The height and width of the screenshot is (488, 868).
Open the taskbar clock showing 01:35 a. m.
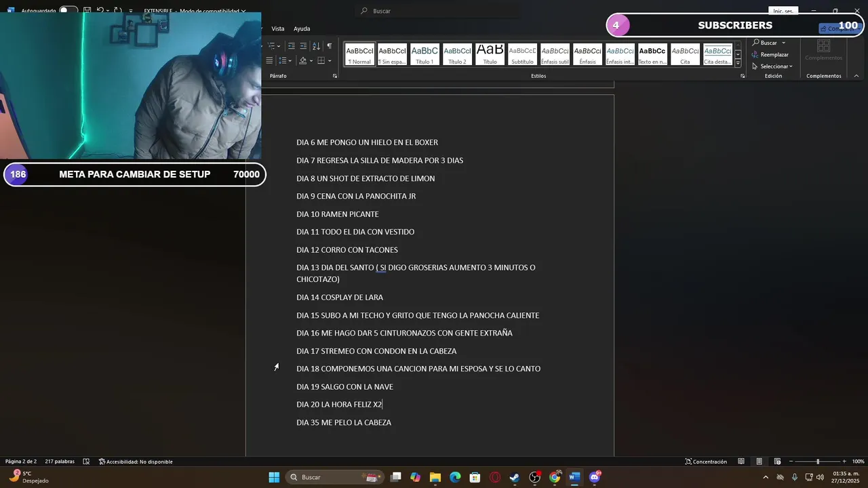846,477
